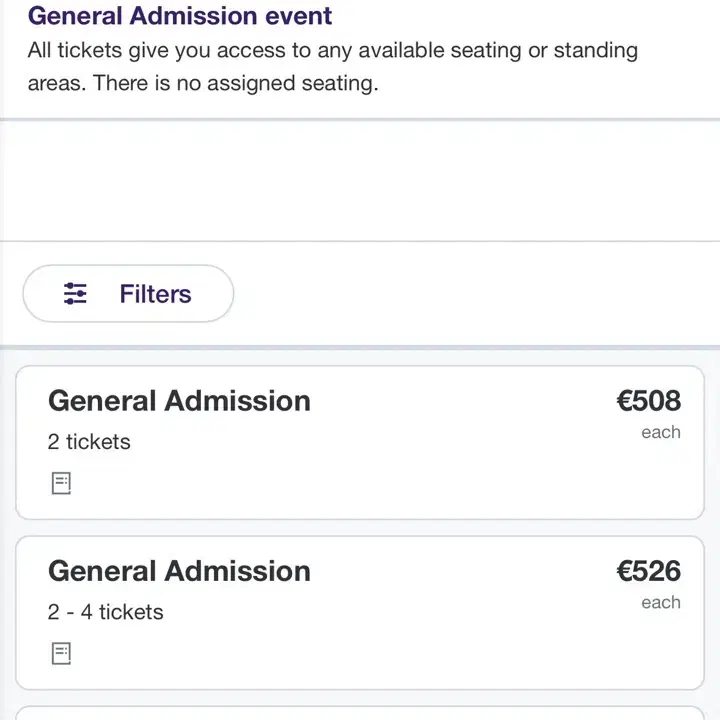Click "each" under the €526 price
The width and height of the screenshot is (720, 720).
(x=661, y=602)
